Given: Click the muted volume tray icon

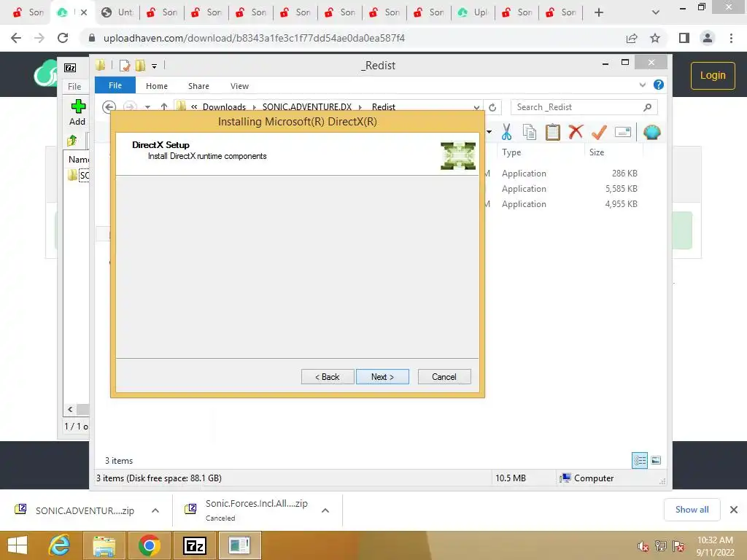Looking at the screenshot, I should (643, 545).
